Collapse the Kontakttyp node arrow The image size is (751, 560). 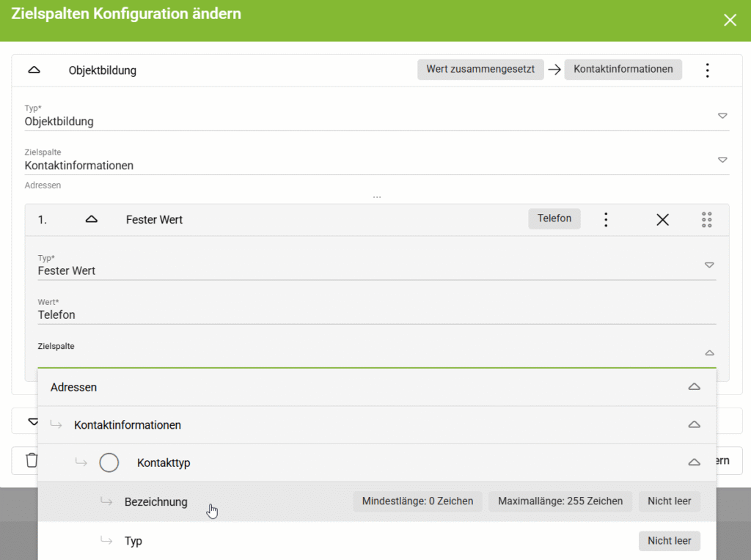[694, 463]
